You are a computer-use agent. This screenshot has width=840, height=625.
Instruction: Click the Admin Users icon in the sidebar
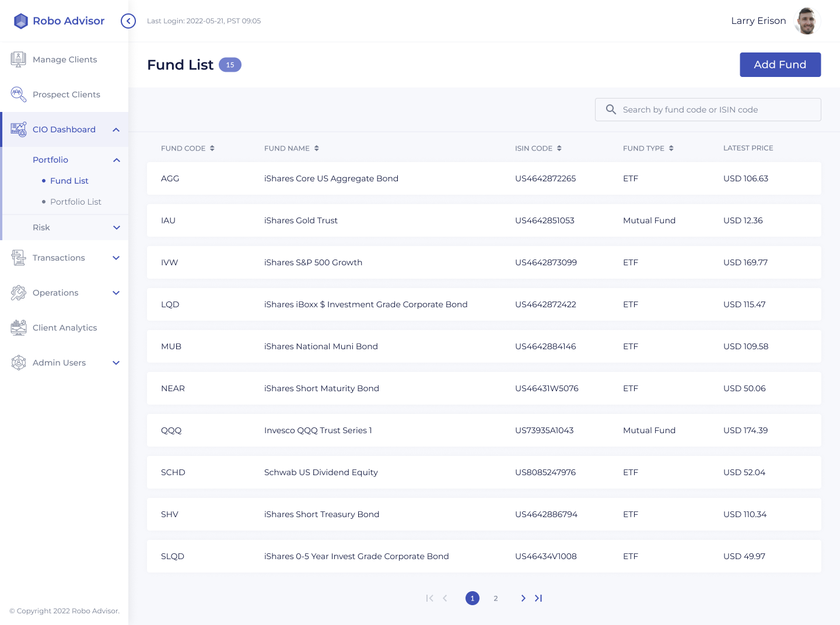point(18,363)
